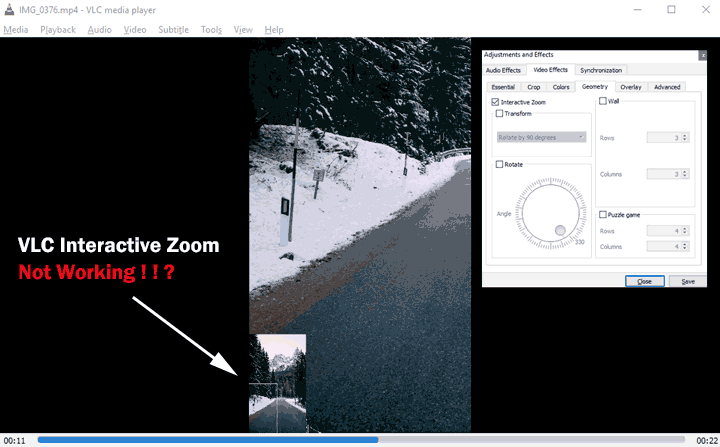Close the VLC media player window
Screen dimensions: 720x447
(706, 10)
